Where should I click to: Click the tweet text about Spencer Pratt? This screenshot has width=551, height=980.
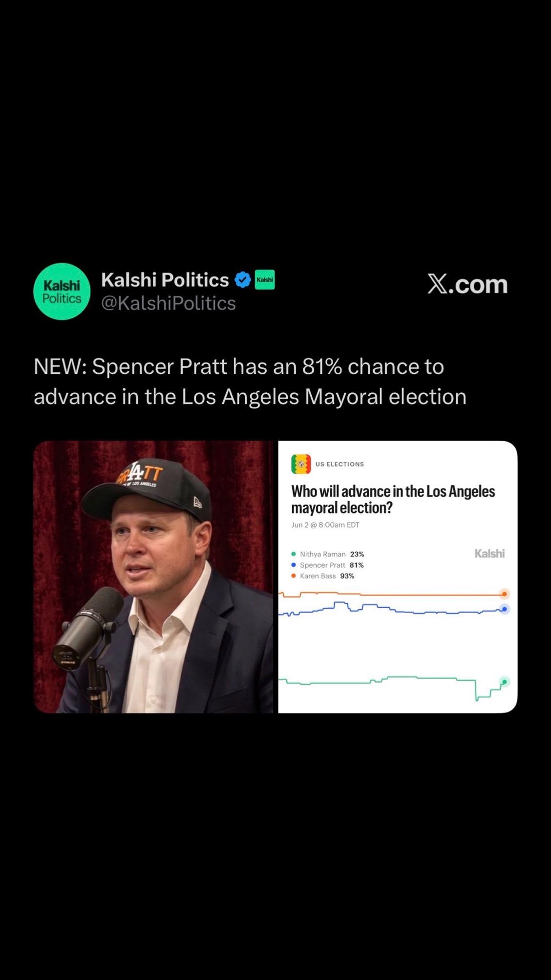250,382
